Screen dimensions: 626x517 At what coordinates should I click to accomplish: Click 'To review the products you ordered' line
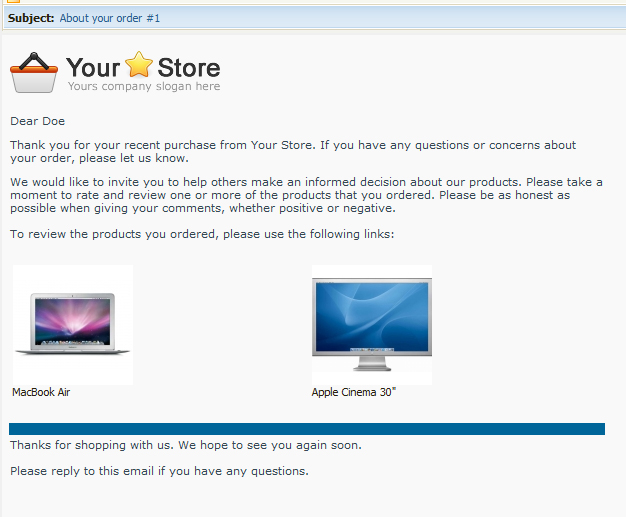click(x=202, y=234)
